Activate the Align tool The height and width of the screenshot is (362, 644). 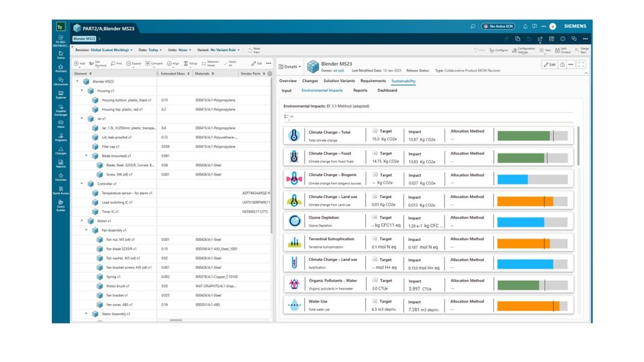[x=173, y=63]
